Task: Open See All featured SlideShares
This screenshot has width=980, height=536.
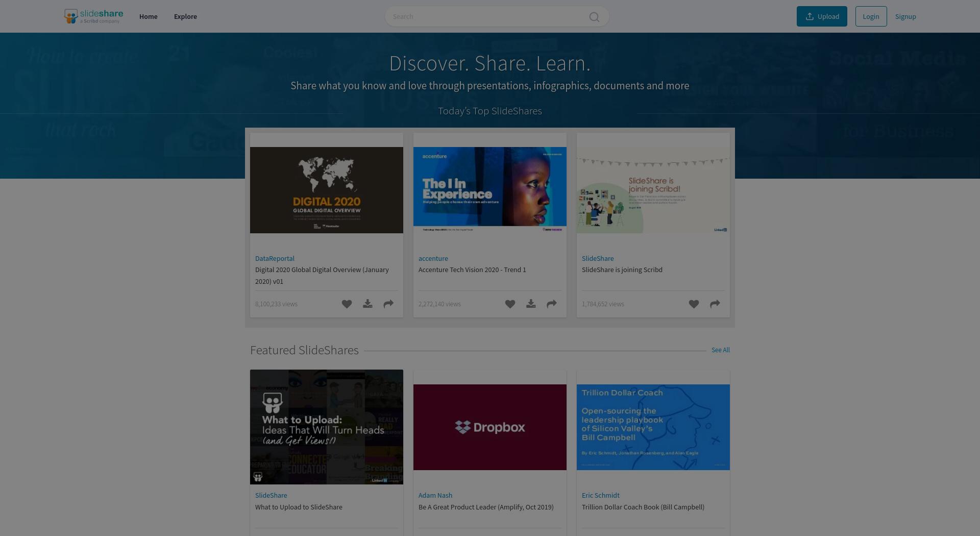Action: pos(720,350)
